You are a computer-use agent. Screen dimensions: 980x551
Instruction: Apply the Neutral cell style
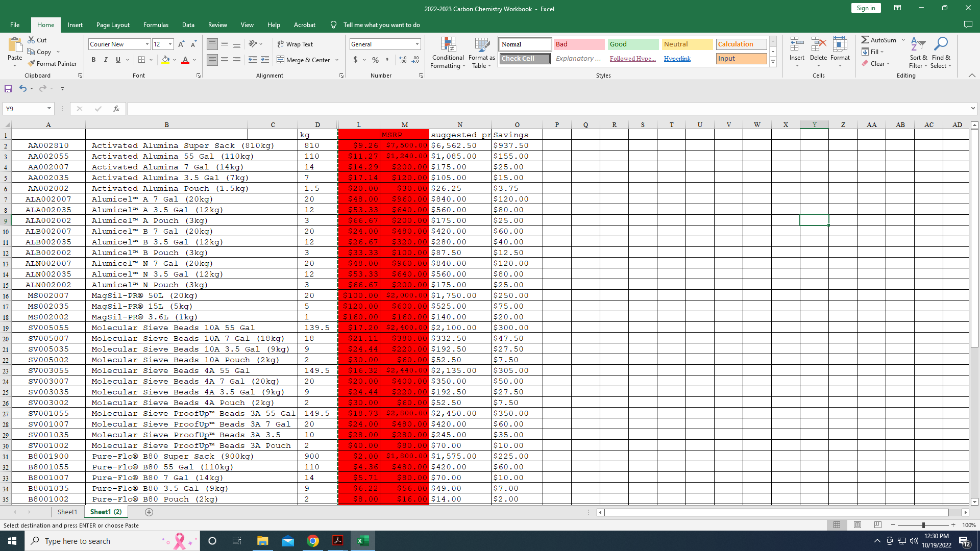[687, 44]
